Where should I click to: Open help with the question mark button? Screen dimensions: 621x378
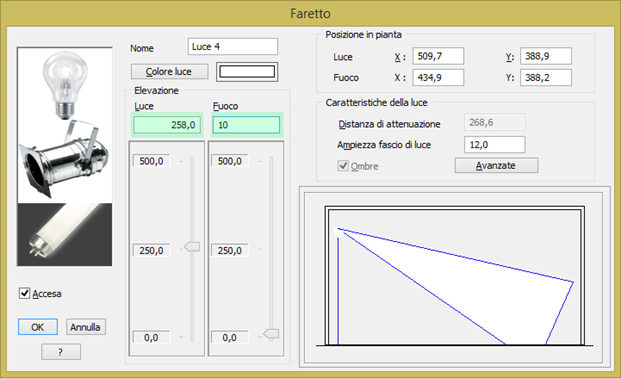pyautogui.click(x=61, y=352)
